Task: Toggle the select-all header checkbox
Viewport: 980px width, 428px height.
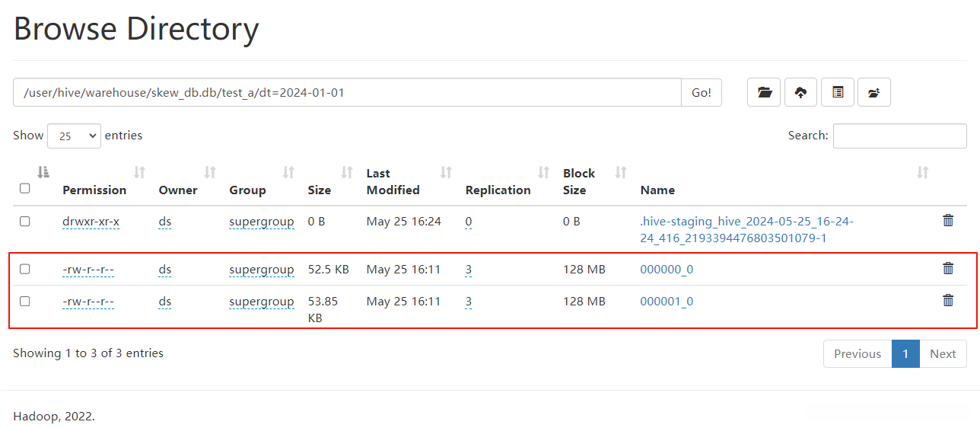Action: pos(25,189)
